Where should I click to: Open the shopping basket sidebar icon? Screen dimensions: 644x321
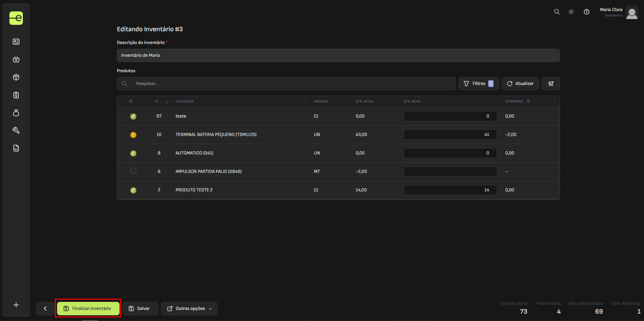coord(16,59)
